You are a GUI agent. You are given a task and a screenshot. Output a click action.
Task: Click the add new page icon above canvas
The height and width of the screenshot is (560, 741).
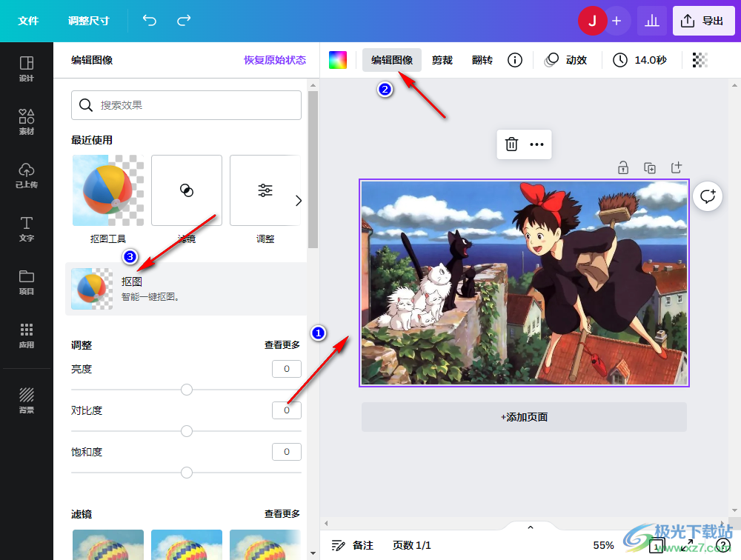(677, 167)
